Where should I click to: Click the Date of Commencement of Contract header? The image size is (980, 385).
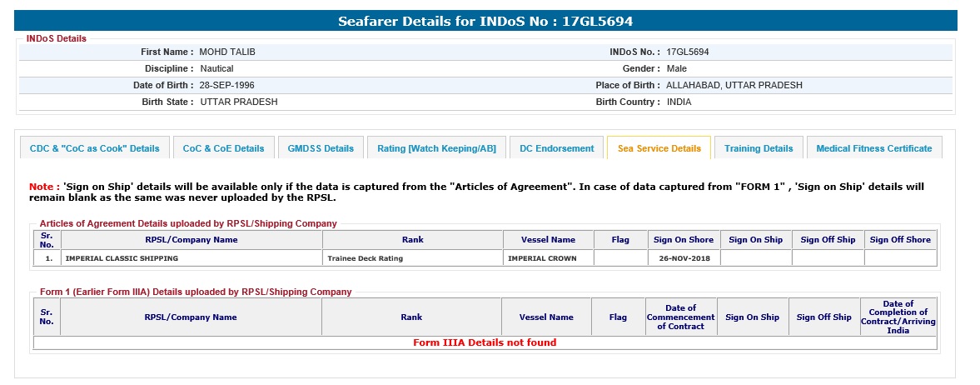click(x=680, y=317)
